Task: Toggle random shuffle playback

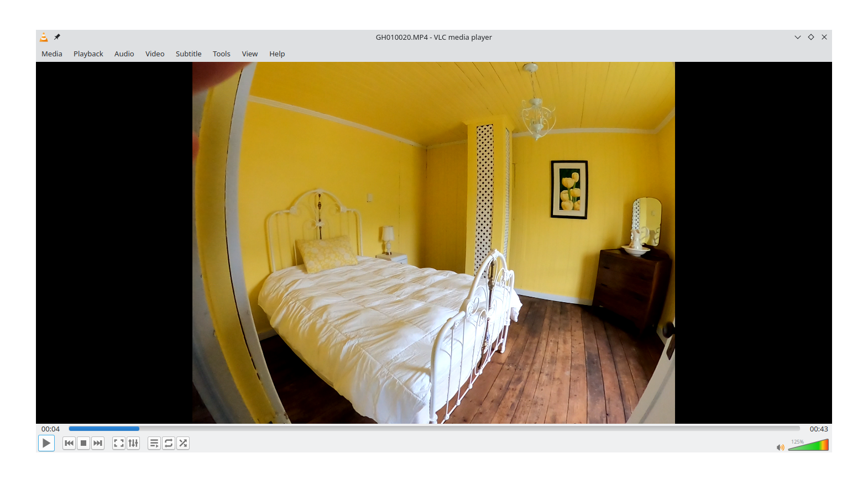Action: point(183,443)
